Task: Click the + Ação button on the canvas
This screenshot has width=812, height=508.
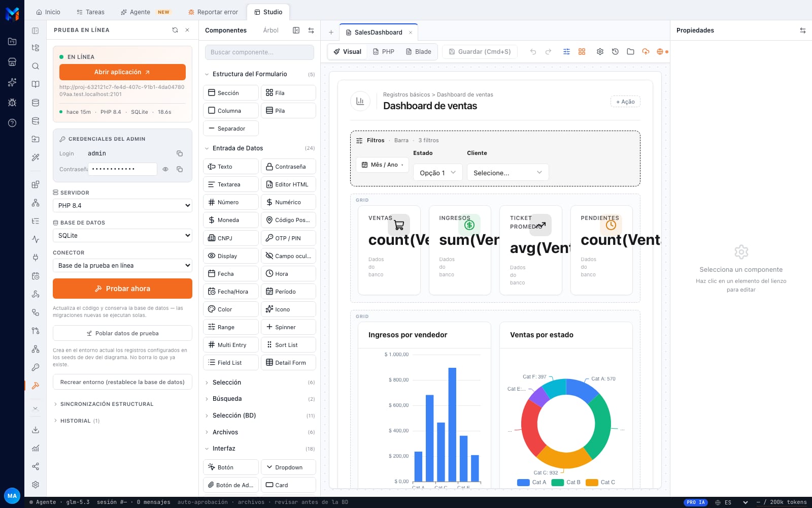Action: coord(625,102)
